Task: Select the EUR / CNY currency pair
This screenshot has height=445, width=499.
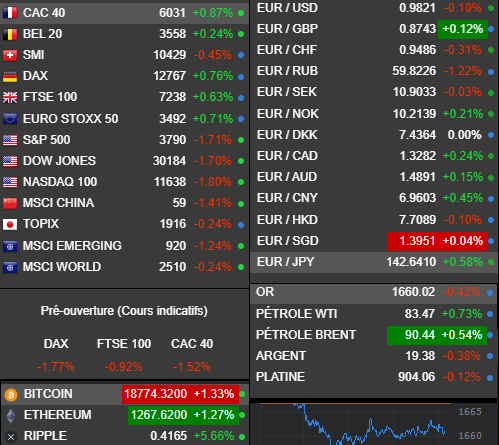Action: tap(374, 198)
